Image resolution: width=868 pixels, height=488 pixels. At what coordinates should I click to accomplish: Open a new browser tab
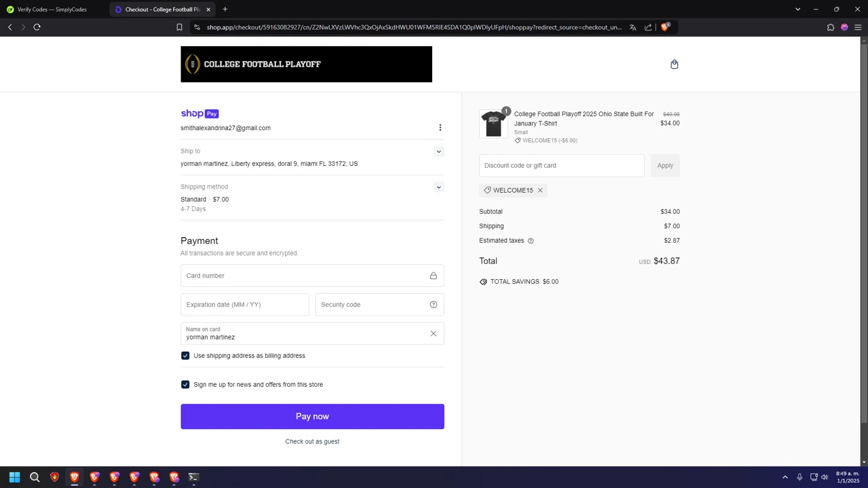(x=225, y=9)
